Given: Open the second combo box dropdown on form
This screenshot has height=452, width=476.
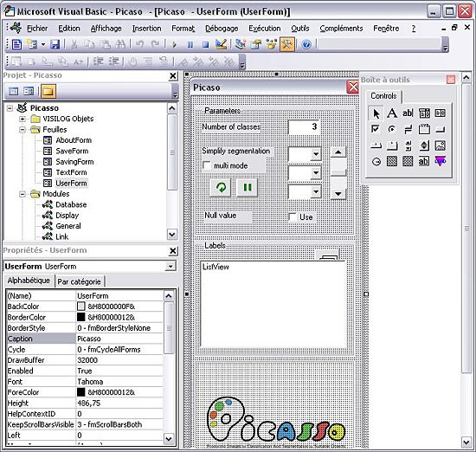Looking at the screenshot, I should pos(316,173).
